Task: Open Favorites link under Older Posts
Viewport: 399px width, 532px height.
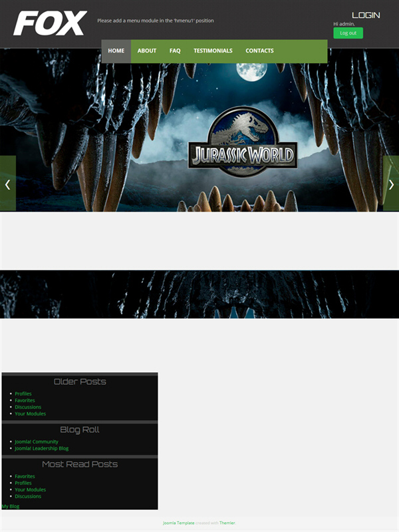Action: (25, 400)
